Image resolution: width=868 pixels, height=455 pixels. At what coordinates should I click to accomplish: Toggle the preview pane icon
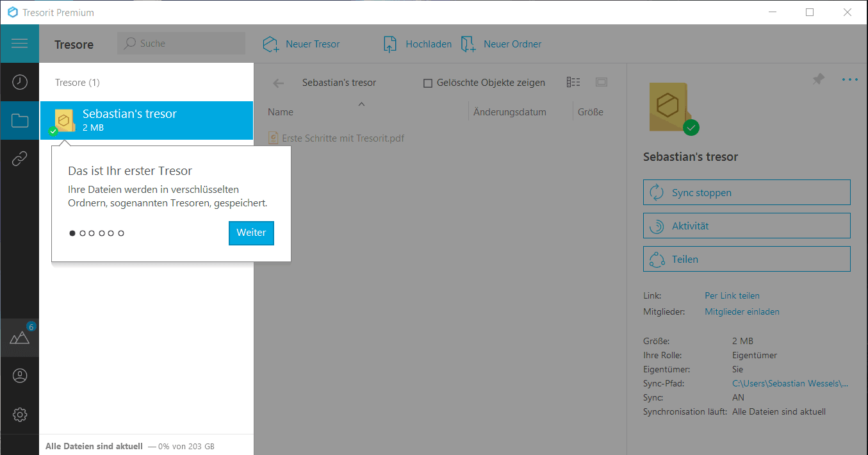click(601, 82)
